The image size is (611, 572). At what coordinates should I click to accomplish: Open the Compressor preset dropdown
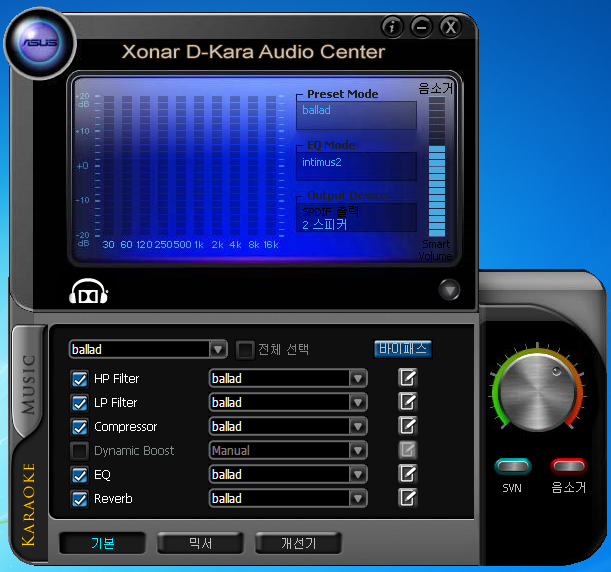[x=288, y=426]
